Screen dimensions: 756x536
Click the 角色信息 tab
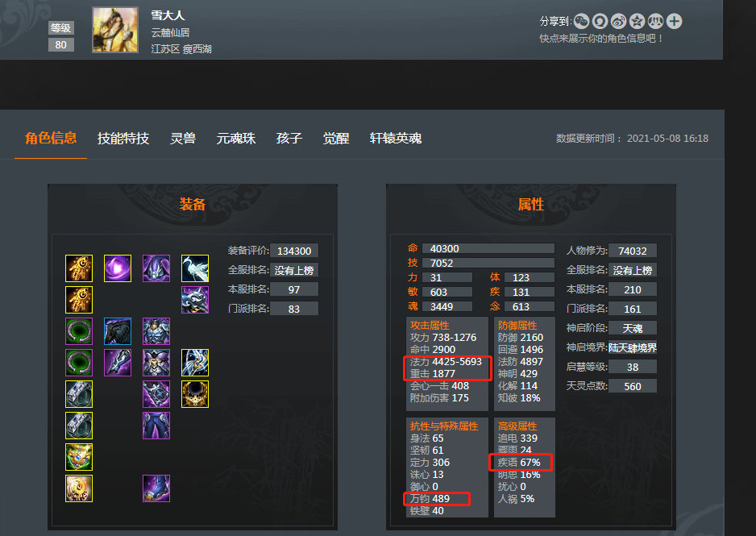click(51, 139)
